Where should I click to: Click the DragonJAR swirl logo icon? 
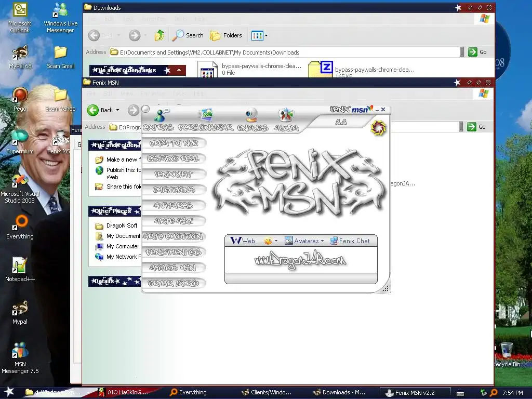(x=378, y=128)
